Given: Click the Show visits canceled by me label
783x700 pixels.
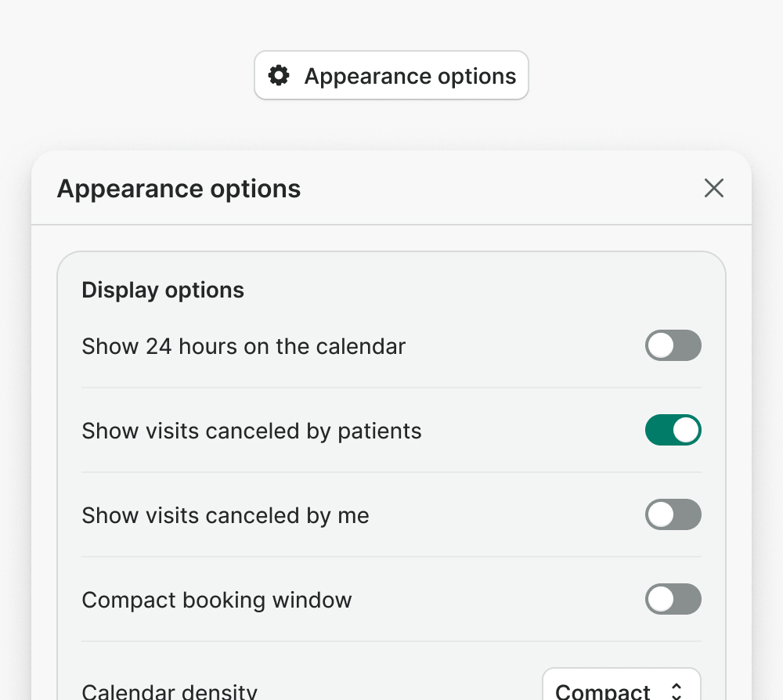Looking at the screenshot, I should [226, 515].
